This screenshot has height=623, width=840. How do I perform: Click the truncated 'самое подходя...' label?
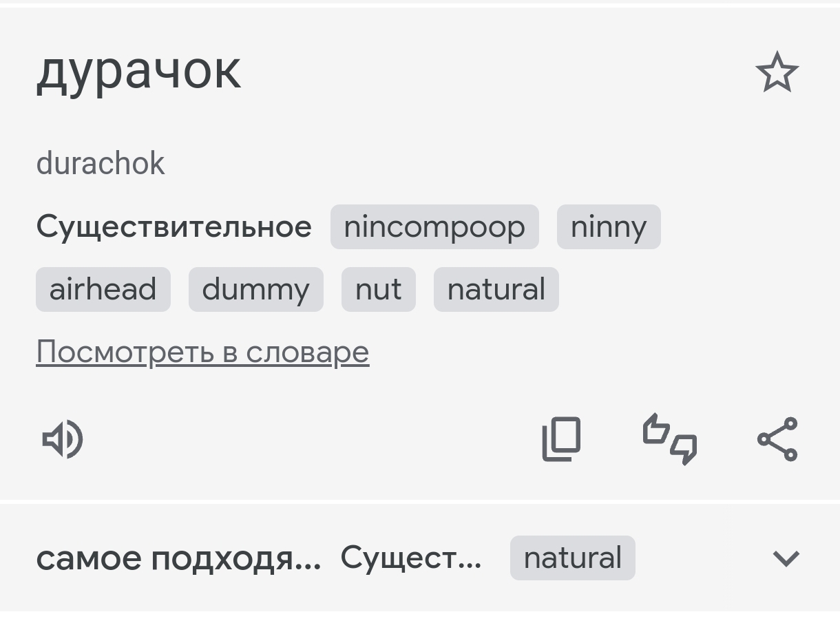(x=178, y=558)
